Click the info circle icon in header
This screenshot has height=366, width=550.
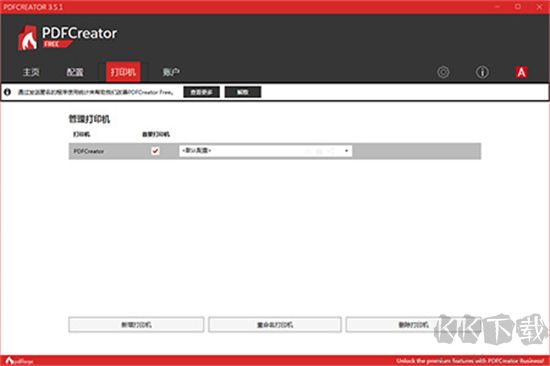[x=482, y=72]
